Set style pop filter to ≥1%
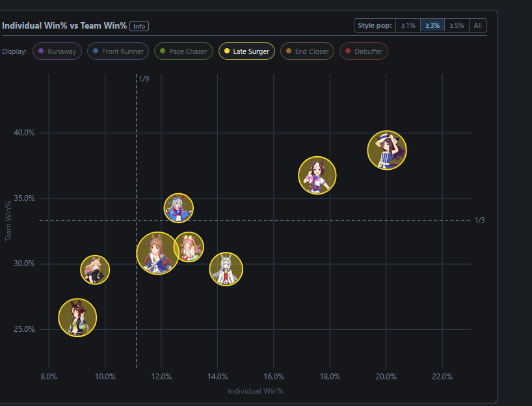Viewport: 532px width, 406px height. pyautogui.click(x=408, y=25)
